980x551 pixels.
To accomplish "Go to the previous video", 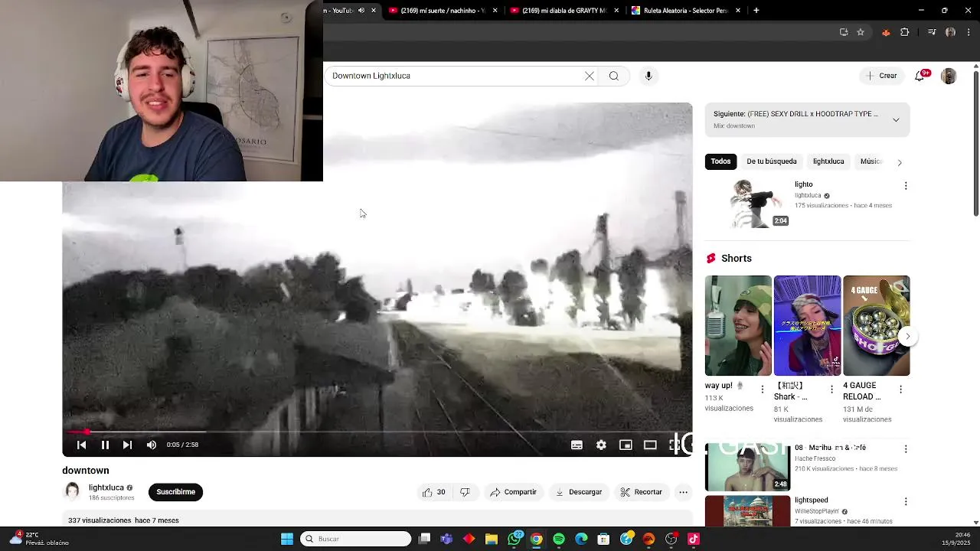I will pos(81,445).
